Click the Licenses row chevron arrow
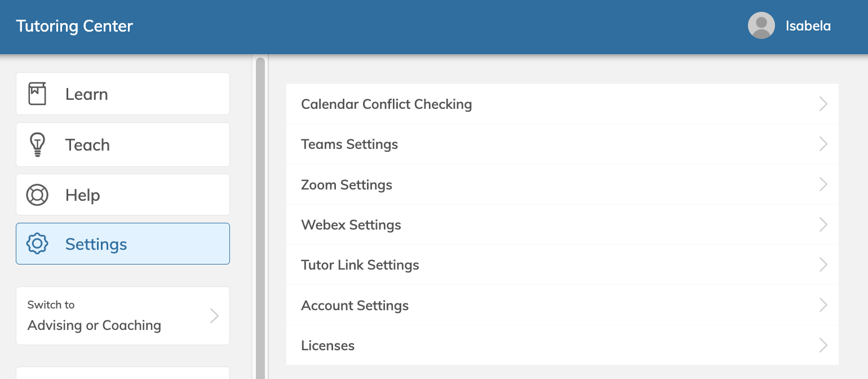The image size is (868, 379). pyautogui.click(x=823, y=345)
